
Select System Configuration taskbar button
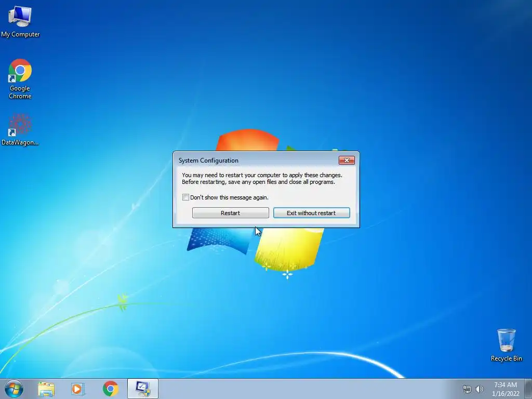[x=143, y=389]
